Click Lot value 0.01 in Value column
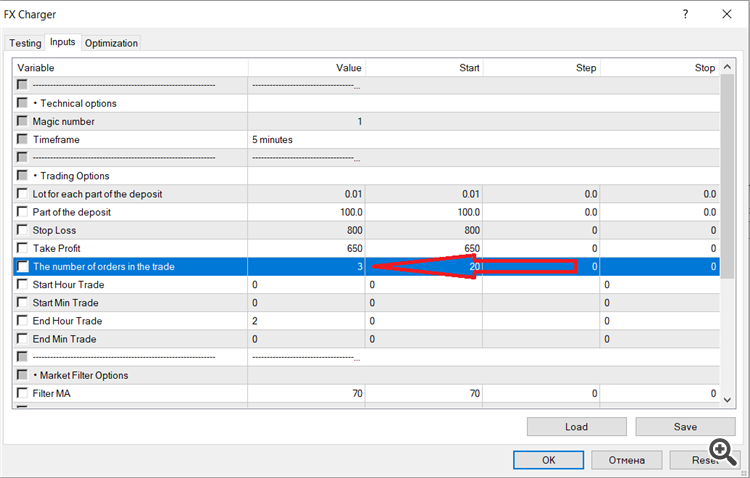This screenshot has height=478, width=750. 353,194
